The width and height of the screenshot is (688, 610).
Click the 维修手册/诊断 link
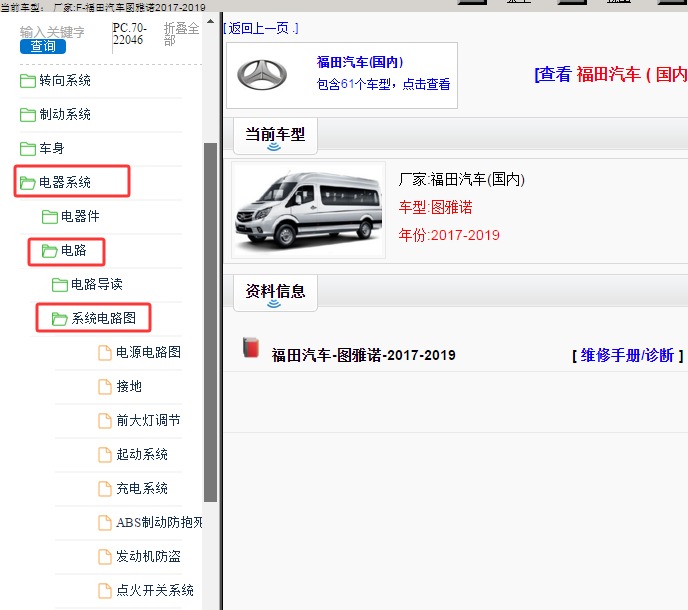(x=627, y=355)
